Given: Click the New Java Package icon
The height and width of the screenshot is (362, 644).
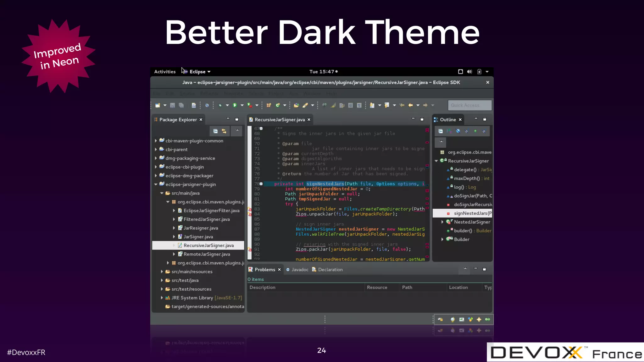Looking at the screenshot, I should point(269,105).
